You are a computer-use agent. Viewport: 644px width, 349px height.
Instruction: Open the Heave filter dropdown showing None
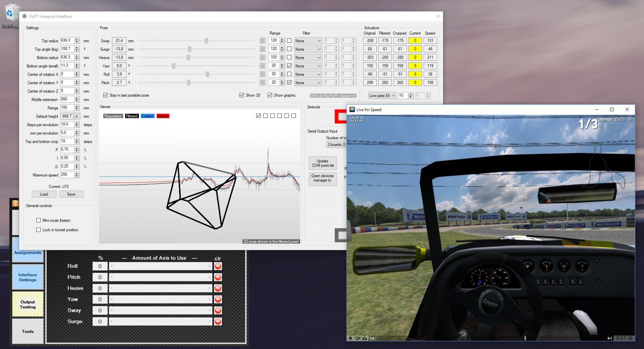[x=308, y=58]
